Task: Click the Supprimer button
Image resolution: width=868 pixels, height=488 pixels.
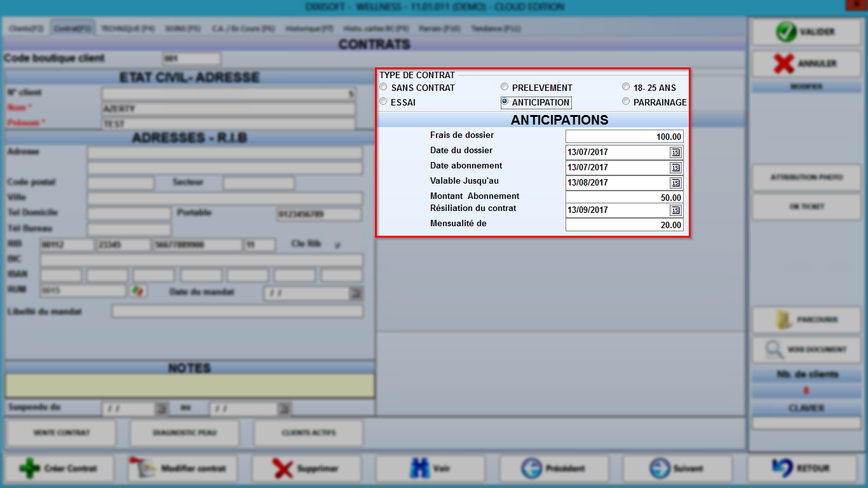Action: [x=306, y=468]
